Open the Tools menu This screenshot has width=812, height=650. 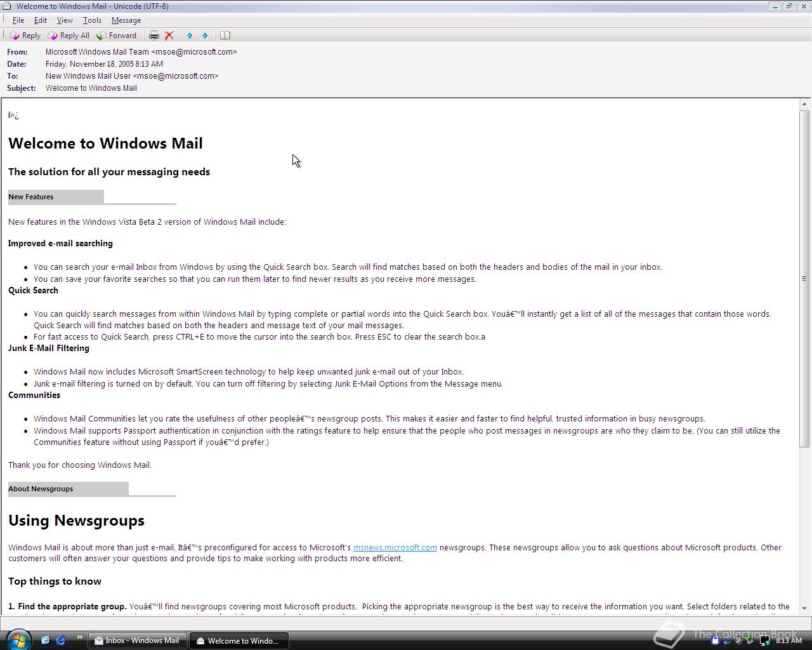(92, 20)
